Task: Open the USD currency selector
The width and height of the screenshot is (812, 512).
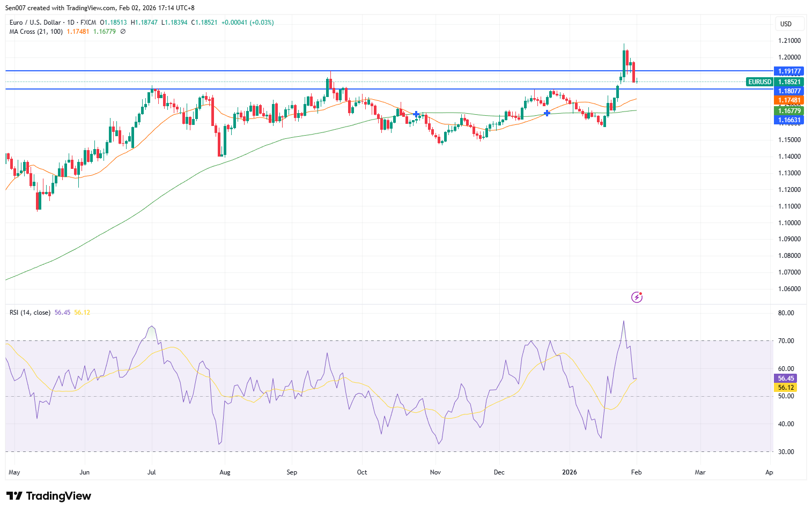Action: tap(789, 24)
